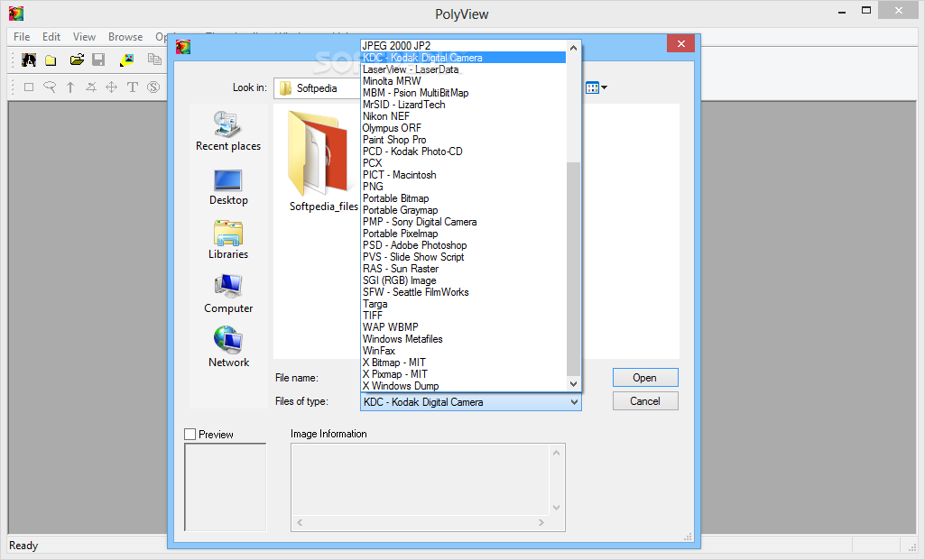
Task: Click scroll right arrow in Image Information
Action: coord(541,523)
